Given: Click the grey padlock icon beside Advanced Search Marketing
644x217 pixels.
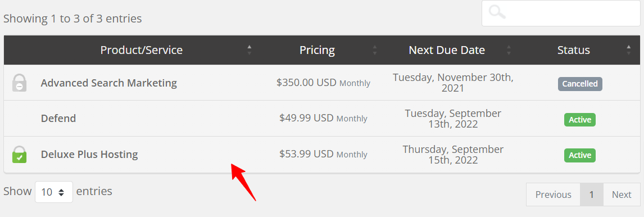Looking at the screenshot, I should click(x=19, y=83).
